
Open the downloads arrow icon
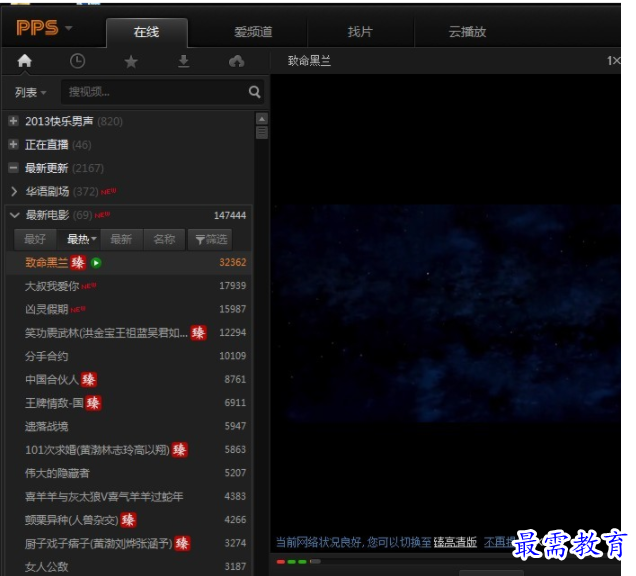(x=184, y=61)
